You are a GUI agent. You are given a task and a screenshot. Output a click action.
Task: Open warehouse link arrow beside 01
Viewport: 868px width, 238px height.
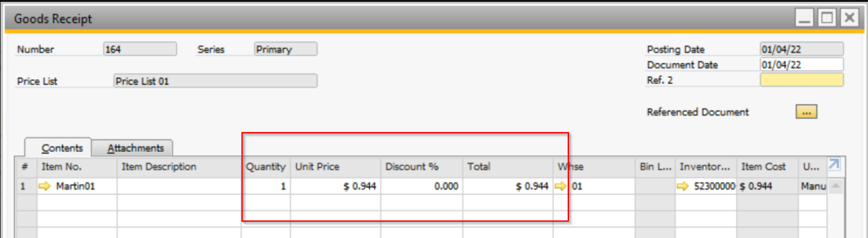point(561,186)
